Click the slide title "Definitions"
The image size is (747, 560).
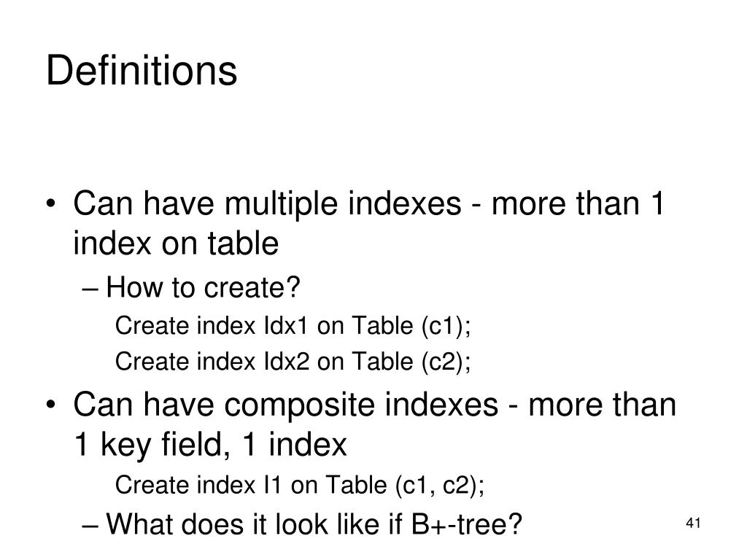tap(142, 71)
